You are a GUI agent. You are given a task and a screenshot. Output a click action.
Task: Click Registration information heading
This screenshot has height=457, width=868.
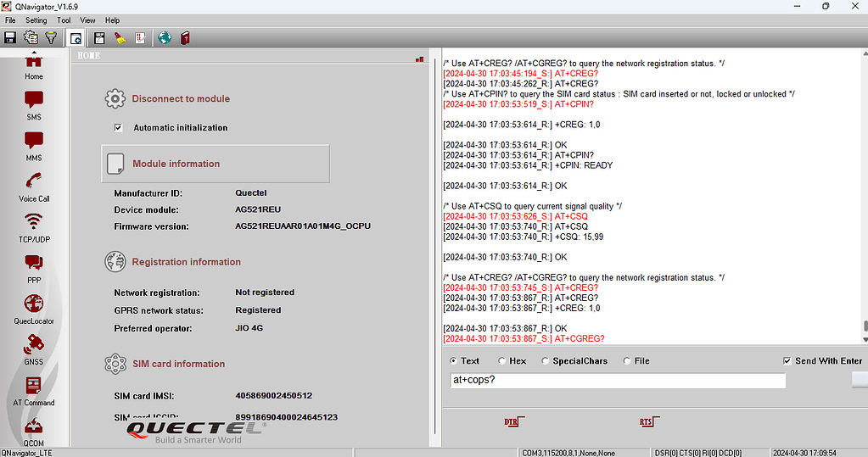coord(186,262)
